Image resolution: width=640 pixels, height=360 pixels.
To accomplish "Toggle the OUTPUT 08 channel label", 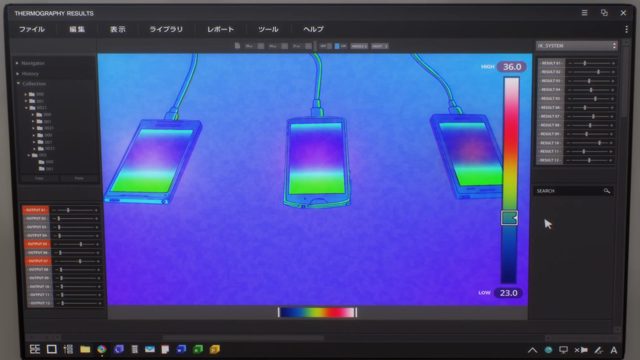I will [x=38, y=269].
